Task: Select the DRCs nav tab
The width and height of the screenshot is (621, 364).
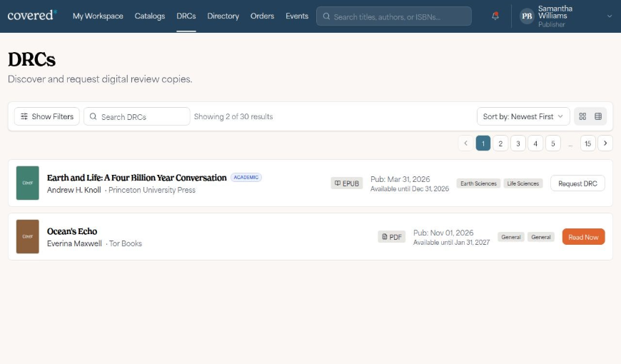Action: (186, 16)
